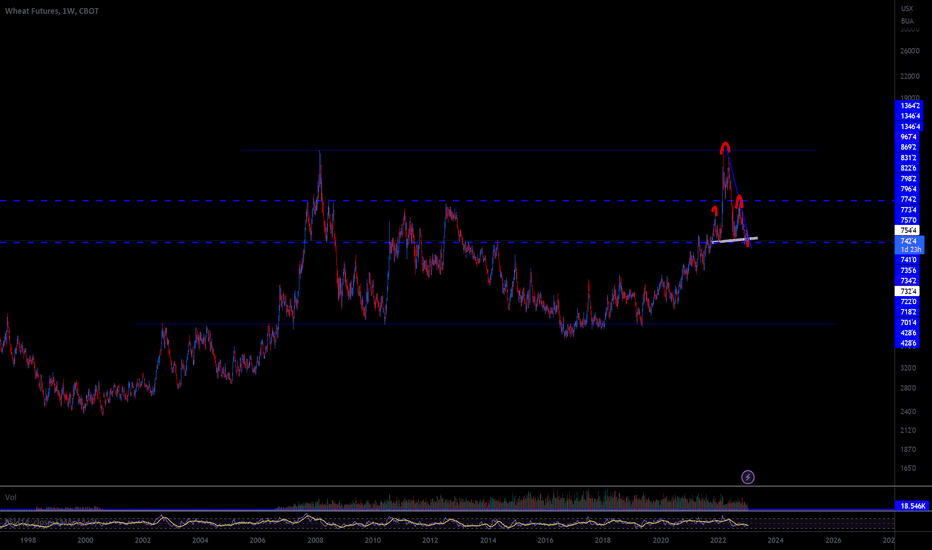Click the 754'4 white price label
Viewport: 932px width, 550px height.
tap(908, 230)
